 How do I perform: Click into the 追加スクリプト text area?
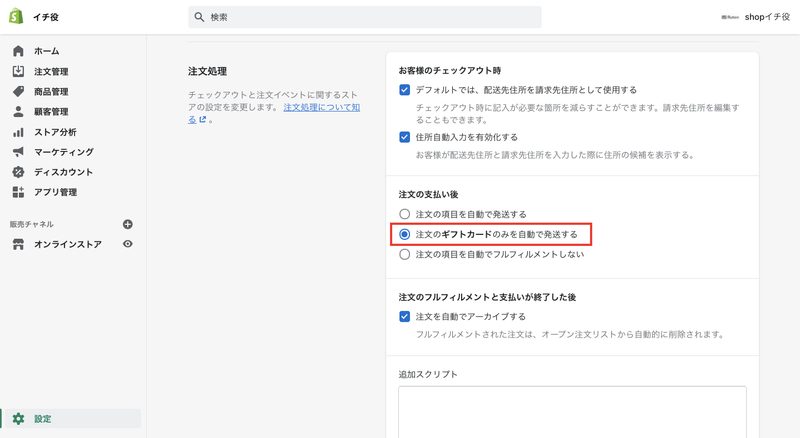tap(572, 412)
